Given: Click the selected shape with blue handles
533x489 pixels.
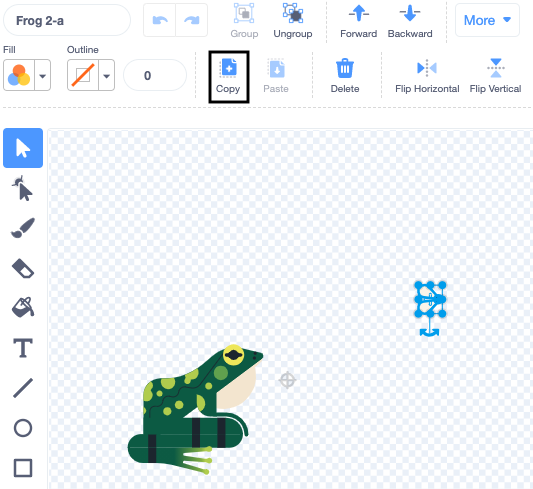Looking at the screenshot, I should (x=430, y=299).
